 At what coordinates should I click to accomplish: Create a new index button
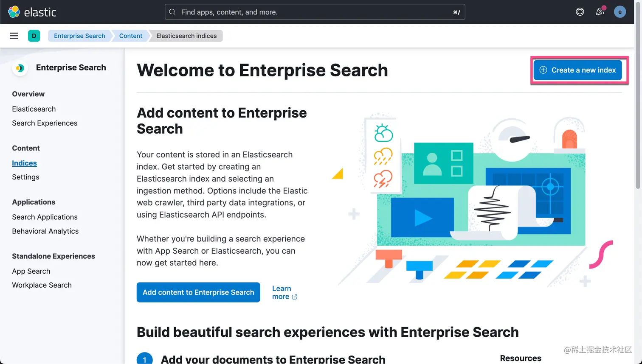point(577,70)
